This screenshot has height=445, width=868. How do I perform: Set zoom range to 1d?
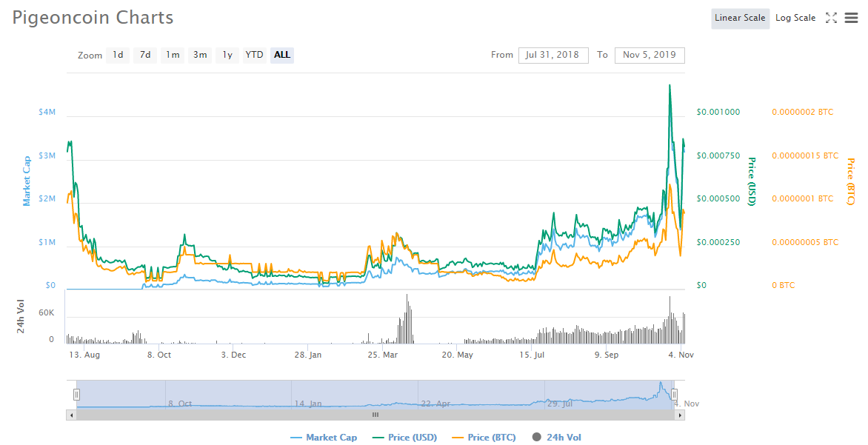(118, 55)
